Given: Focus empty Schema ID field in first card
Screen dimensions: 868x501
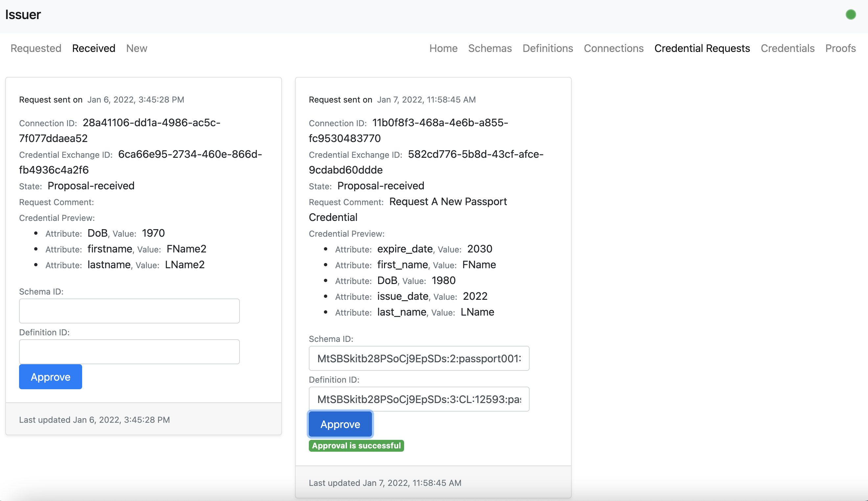Looking at the screenshot, I should tap(129, 311).
